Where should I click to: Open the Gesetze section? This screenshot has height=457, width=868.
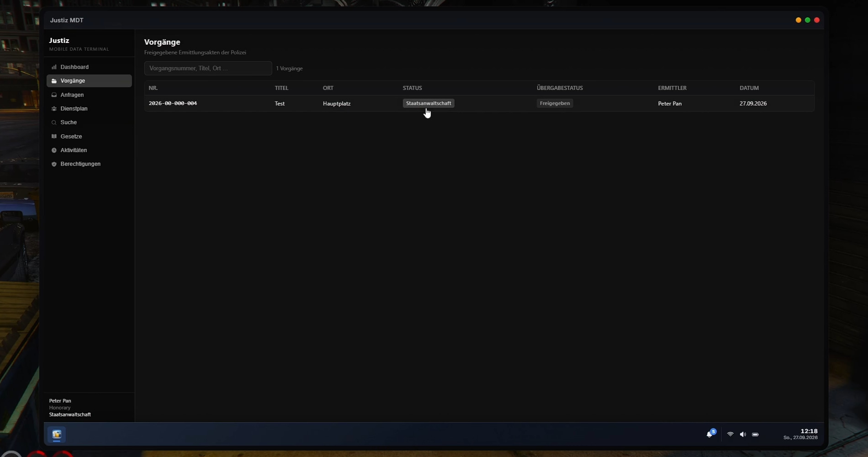point(89,136)
